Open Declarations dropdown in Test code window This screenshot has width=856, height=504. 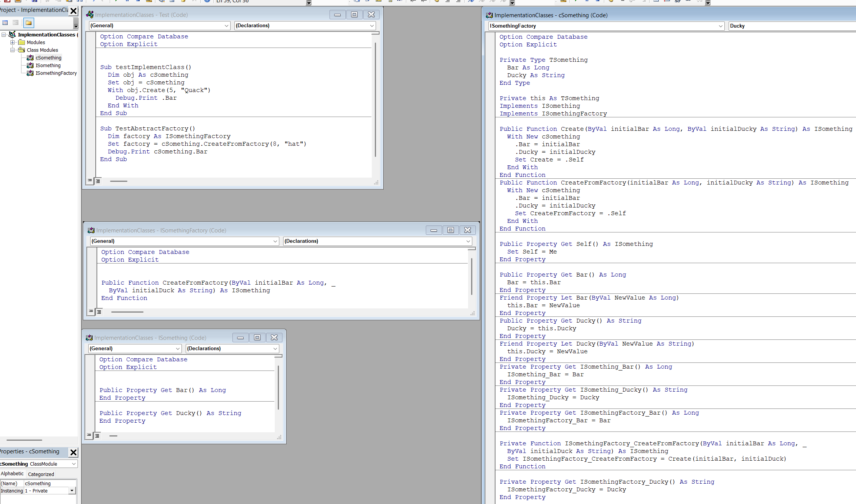click(371, 26)
